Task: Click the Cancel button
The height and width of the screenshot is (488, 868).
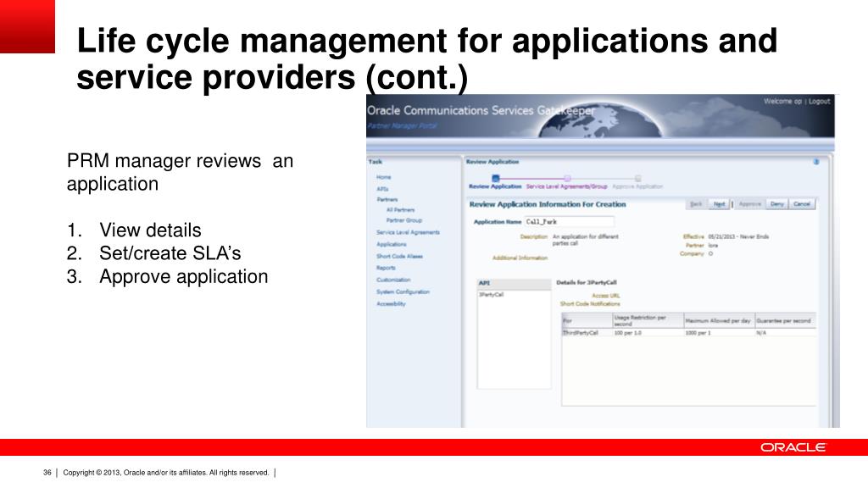Action: tap(802, 204)
